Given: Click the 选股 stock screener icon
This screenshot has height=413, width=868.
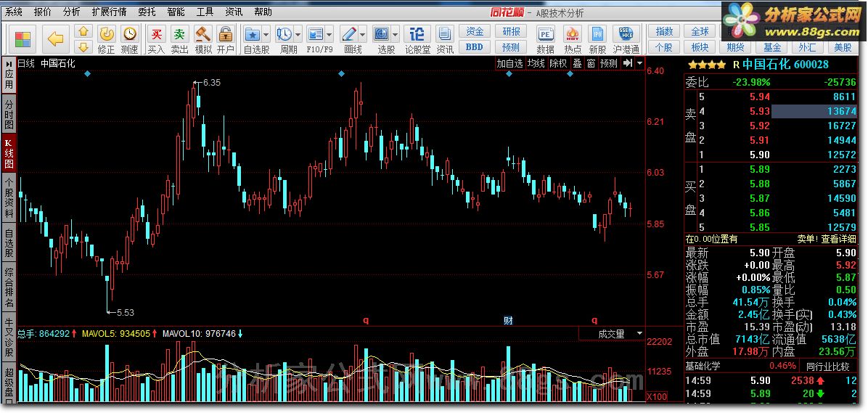Looking at the screenshot, I should pos(382,34).
